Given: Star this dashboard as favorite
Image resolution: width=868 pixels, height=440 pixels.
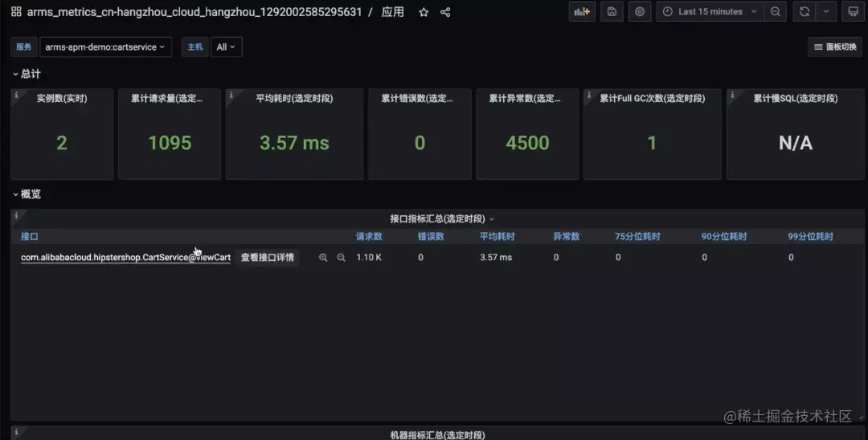Looking at the screenshot, I should (424, 12).
